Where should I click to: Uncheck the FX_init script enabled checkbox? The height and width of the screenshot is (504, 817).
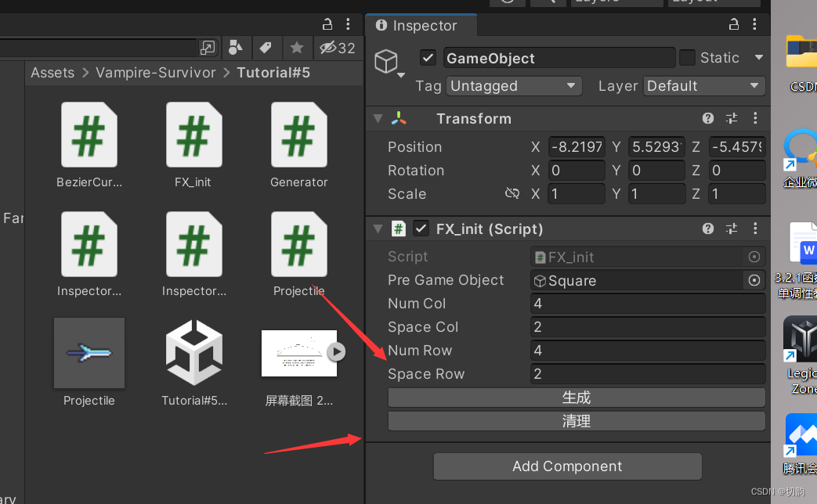click(421, 229)
